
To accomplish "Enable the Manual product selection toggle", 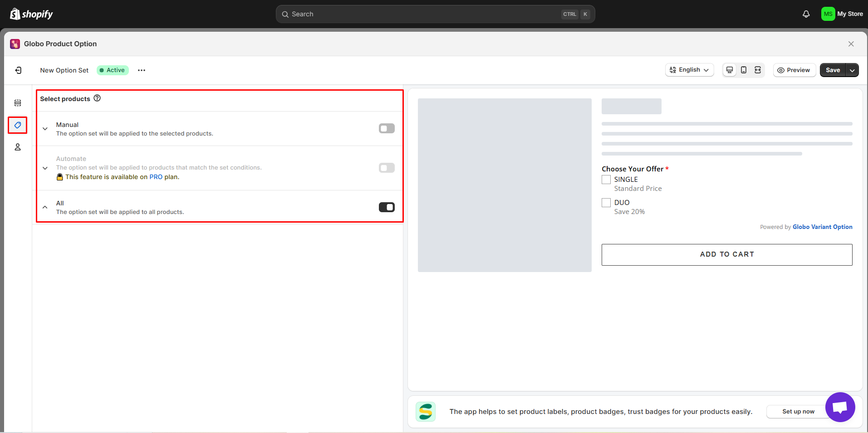I will click(x=386, y=128).
